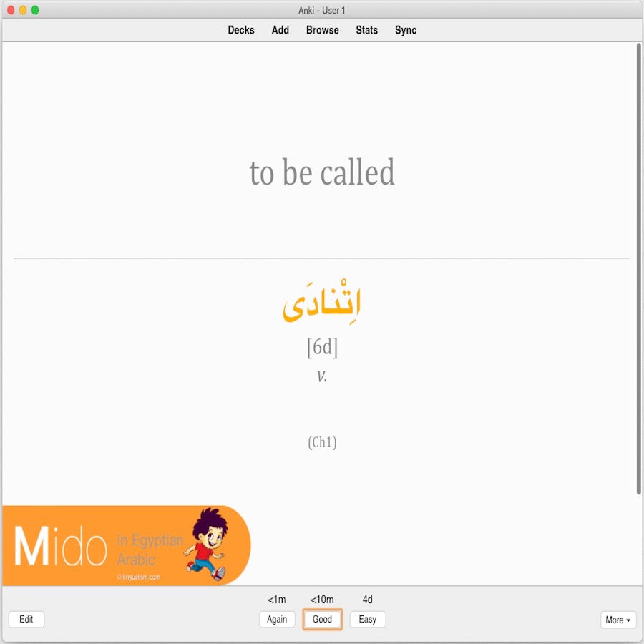Edit the current card
The width and height of the screenshot is (644, 644).
click(26, 620)
